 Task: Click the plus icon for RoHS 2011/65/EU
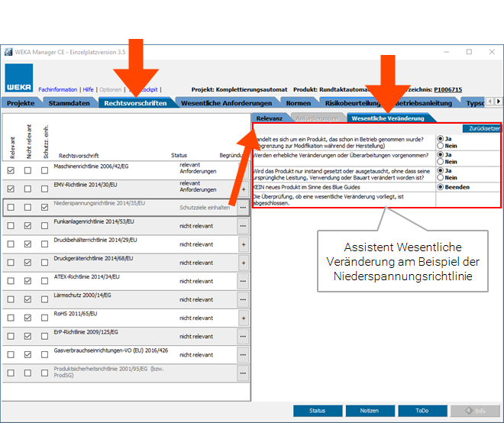click(243, 318)
